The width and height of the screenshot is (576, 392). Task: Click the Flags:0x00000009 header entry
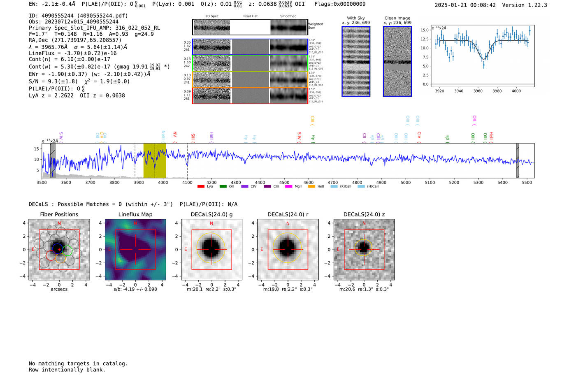point(340,4)
